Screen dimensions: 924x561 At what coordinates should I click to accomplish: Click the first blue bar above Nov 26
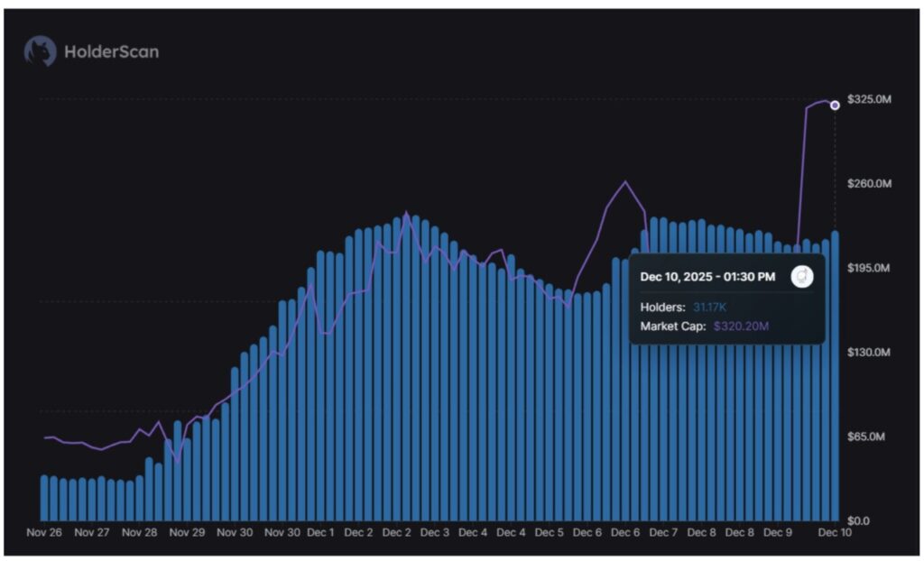coord(44,497)
